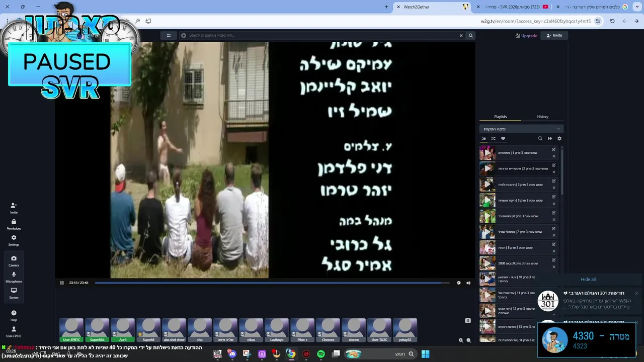The height and width of the screenshot is (362, 644).
Task: Expand the playlist selector dropdown
Action: click(521, 129)
